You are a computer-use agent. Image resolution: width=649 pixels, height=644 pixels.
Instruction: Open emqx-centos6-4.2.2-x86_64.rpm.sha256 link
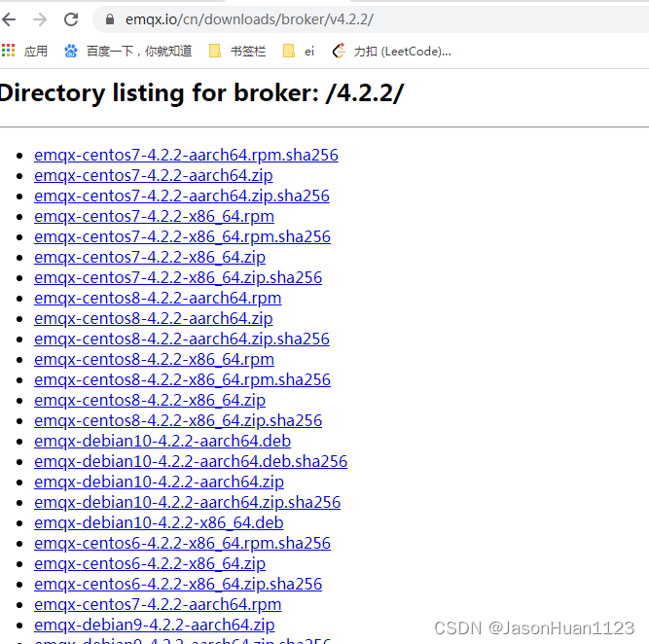[182, 544]
